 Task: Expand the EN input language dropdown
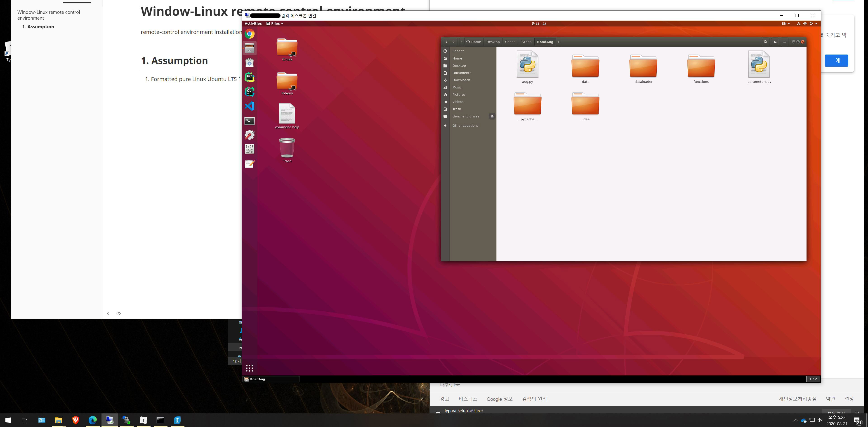coord(785,24)
